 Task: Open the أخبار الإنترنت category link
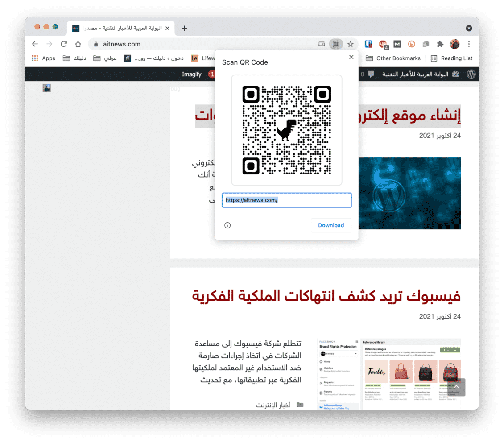[273, 405]
